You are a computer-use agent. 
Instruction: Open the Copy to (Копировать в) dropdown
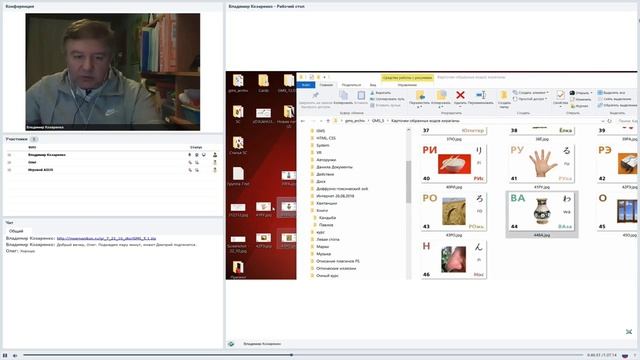(441, 99)
